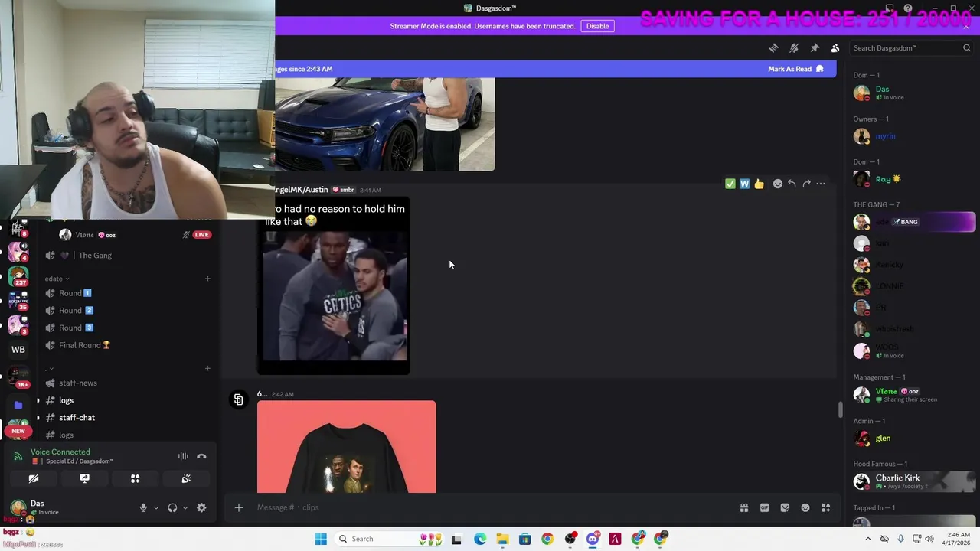This screenshot has width=980, height=551.
Task: Open more options three dots on message
Action: click(x=821, y=184)
